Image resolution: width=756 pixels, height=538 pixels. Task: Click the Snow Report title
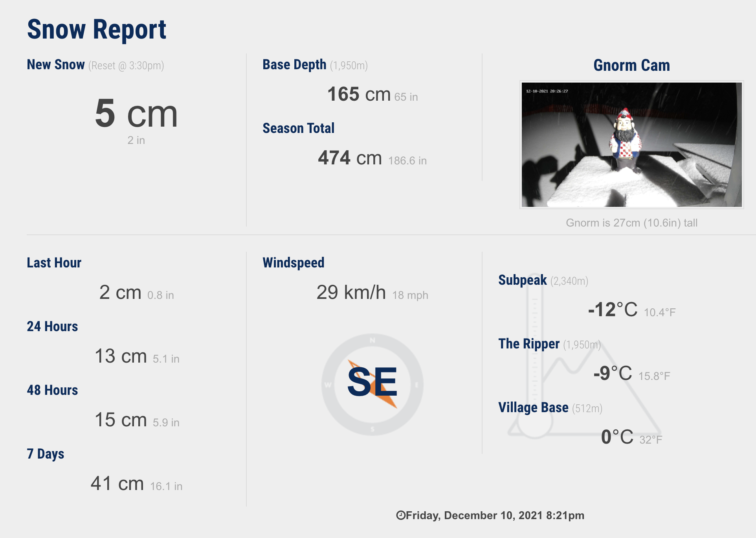point(97,29)
